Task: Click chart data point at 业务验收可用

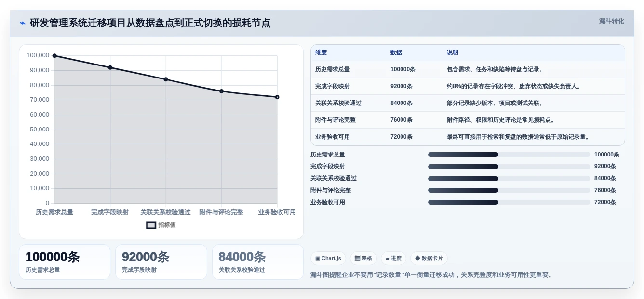Action: click(277, 97)
